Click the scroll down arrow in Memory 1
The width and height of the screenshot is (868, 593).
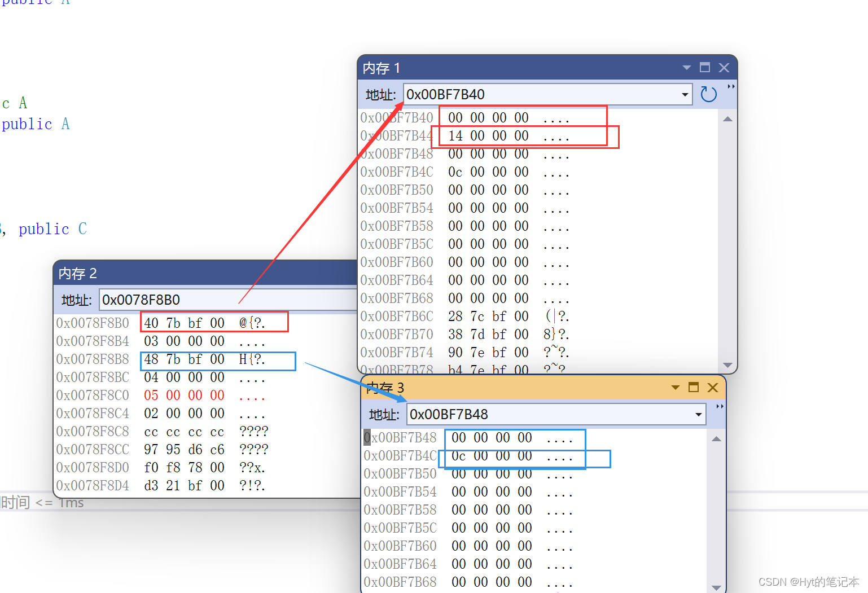[727, 365]
